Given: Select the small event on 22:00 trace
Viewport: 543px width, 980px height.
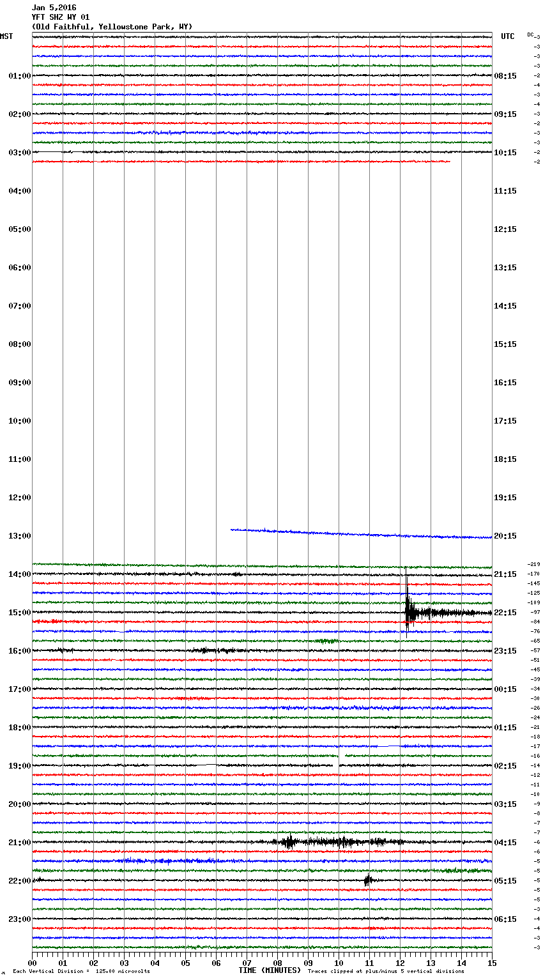Looking at the screenshot, I should 368,880.
